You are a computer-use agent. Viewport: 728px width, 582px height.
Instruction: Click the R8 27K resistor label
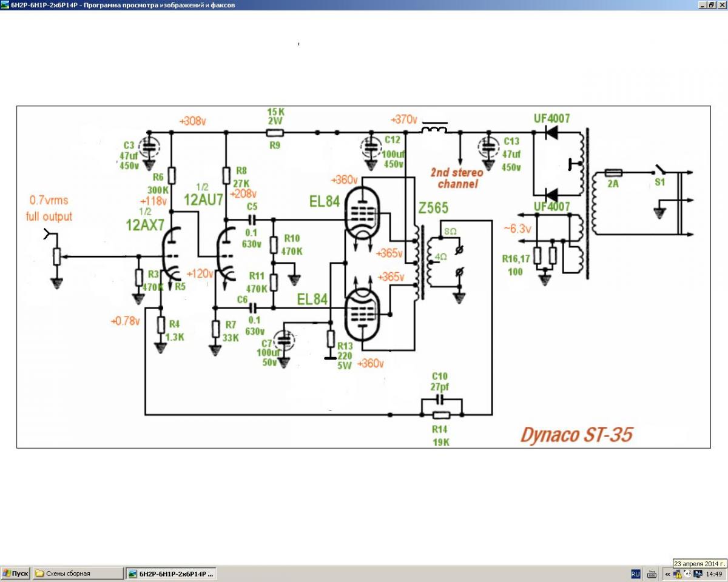[242, 176]
